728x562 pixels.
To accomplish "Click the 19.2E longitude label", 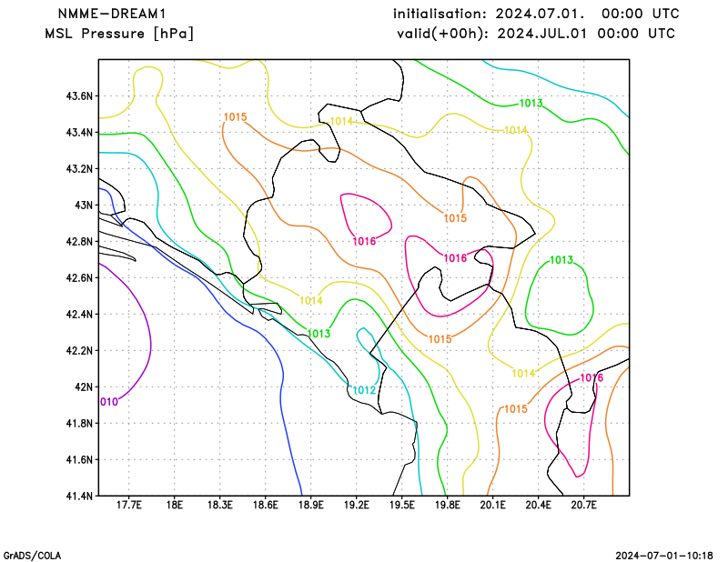I will coord(357,505).
